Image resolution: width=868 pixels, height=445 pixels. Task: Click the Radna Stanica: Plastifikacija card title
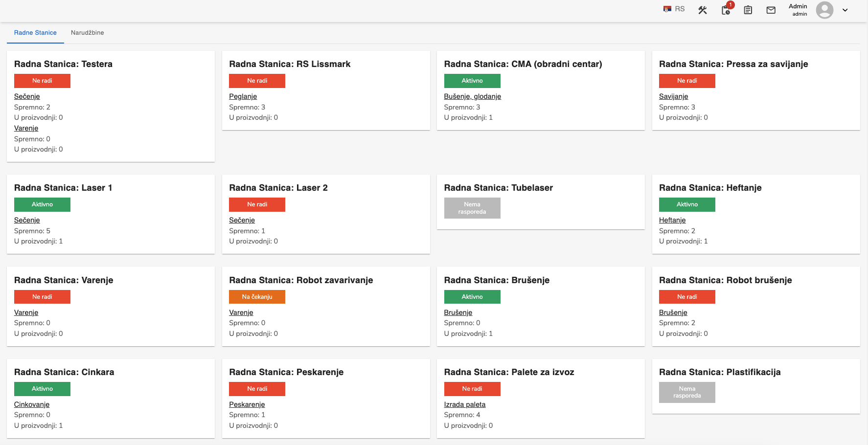tap(719, 372)
